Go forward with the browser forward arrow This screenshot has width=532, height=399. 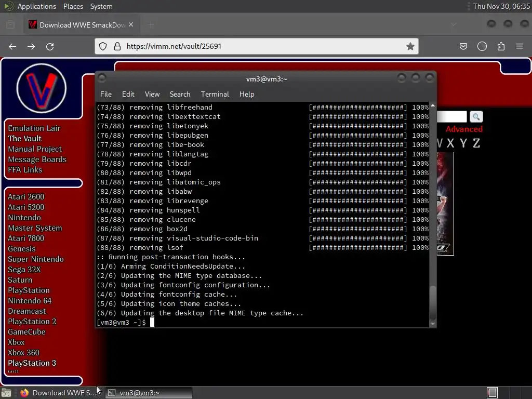[31, 46]
